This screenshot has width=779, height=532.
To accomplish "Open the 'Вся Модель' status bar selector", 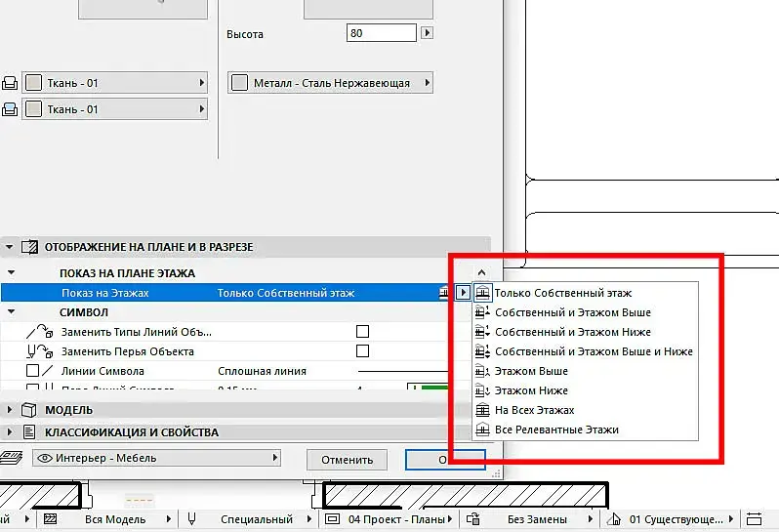I will coord(115,519).
